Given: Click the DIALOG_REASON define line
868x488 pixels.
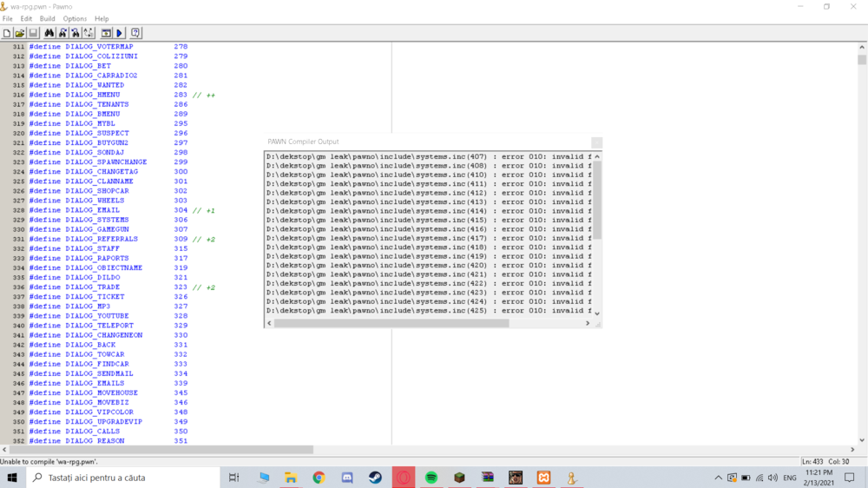Looking at the screenshot, I should pos(108,441).
